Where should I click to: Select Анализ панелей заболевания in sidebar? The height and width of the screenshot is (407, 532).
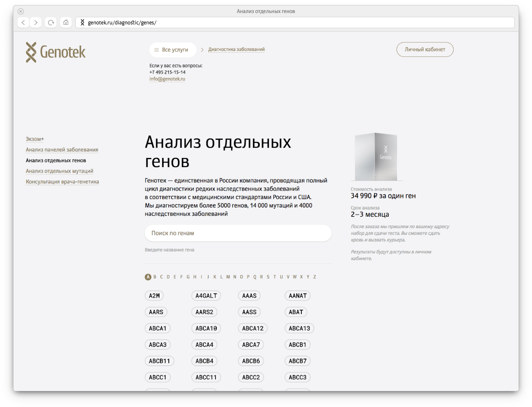62,149
